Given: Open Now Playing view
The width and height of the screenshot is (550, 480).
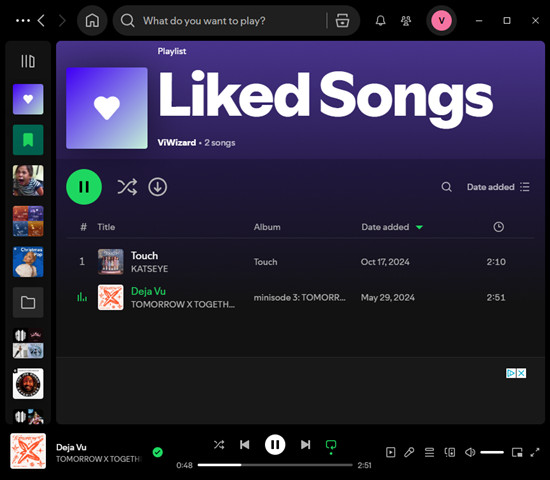Looking at the screenshot, I should [x=390, y=452].
